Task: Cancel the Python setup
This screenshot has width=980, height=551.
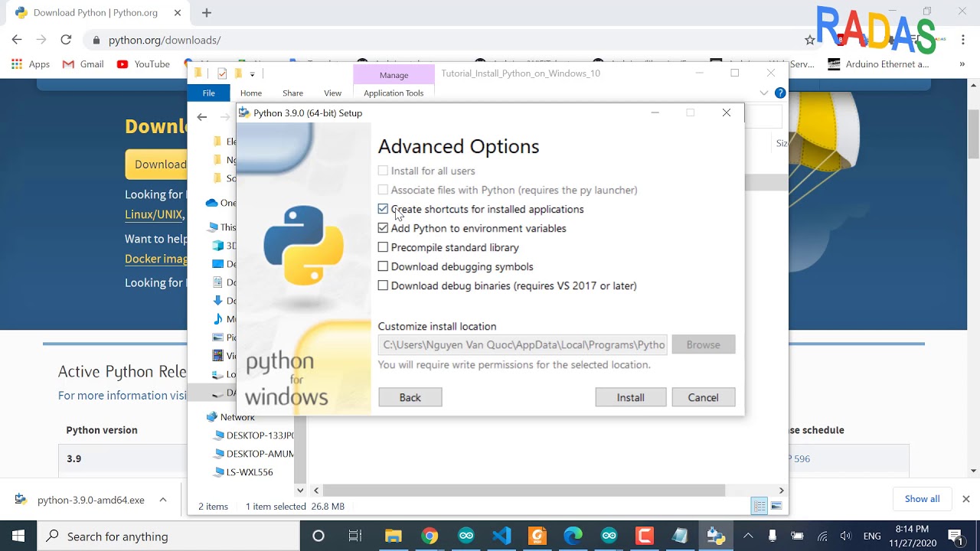Action: (x=703, y=397)
